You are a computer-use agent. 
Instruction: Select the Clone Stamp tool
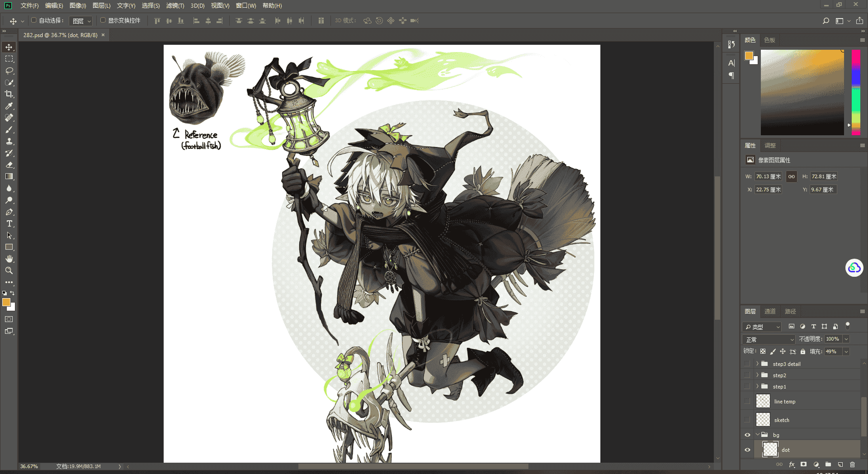coord(9,141)
